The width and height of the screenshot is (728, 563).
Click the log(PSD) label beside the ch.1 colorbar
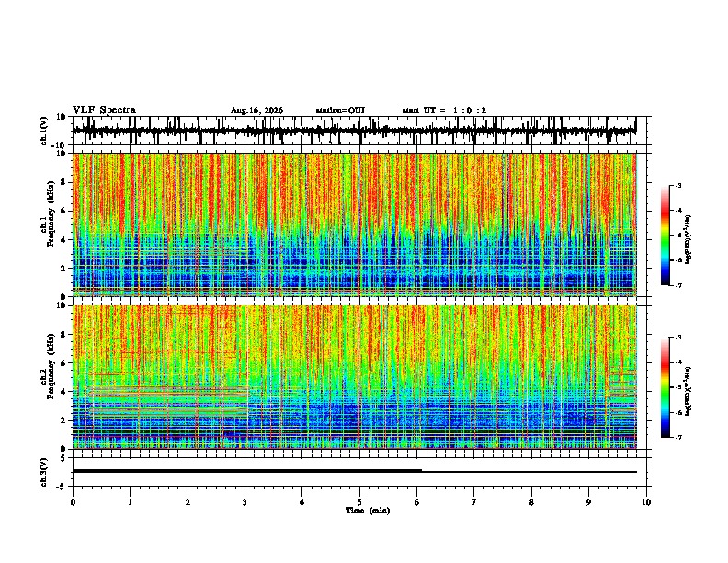(688, 240)
